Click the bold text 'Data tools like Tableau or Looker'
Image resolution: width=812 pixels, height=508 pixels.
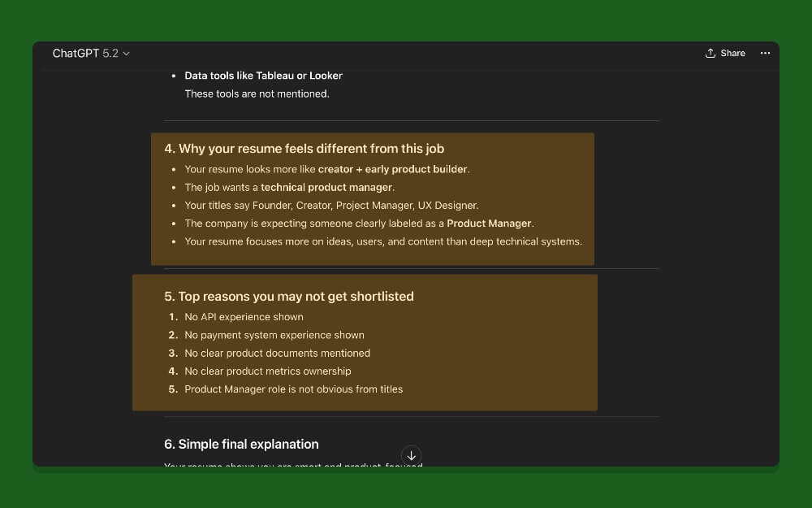pyautogui.click(x=263, y=76)
